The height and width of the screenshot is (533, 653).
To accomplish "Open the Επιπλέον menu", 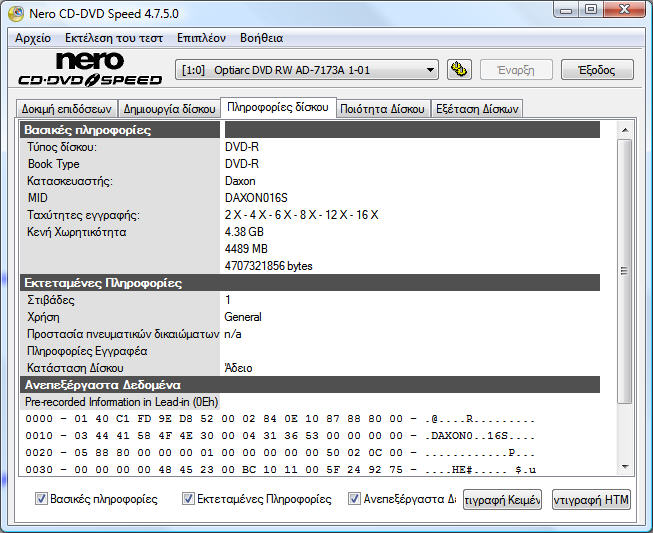I will pyautogui.click(x=201, y=38).
